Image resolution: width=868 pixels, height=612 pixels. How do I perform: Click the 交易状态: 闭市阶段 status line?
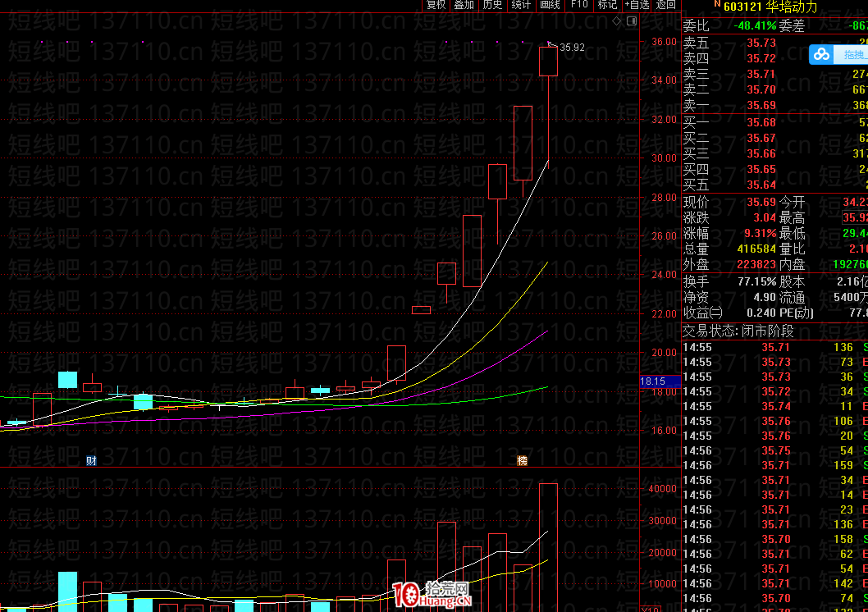[738, 331]
